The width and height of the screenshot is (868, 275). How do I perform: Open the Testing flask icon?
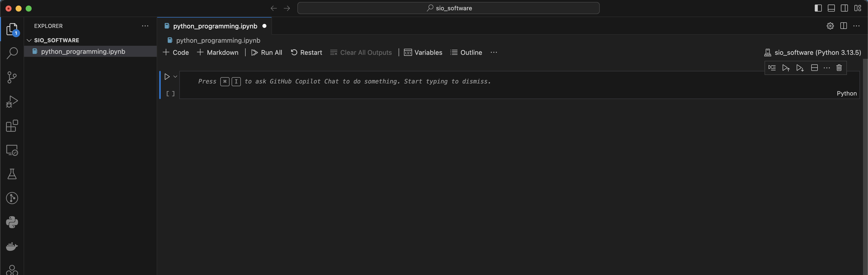pos(12,174)
